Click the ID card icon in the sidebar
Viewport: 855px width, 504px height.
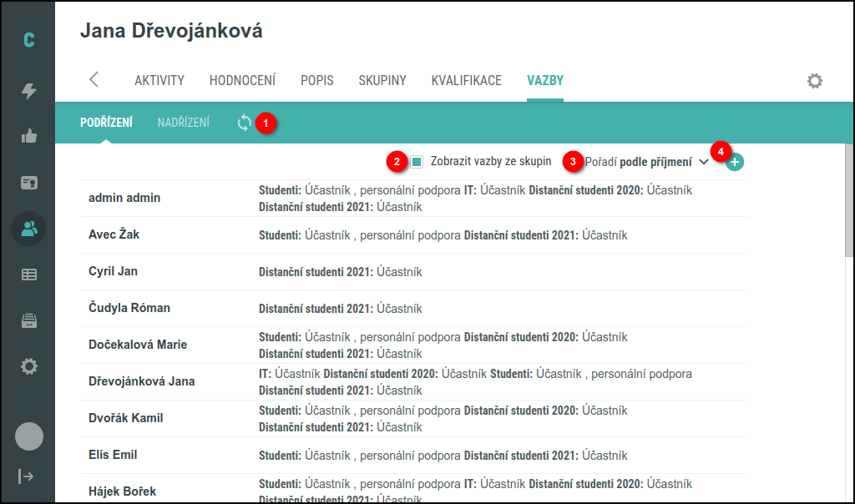(28, 183)
